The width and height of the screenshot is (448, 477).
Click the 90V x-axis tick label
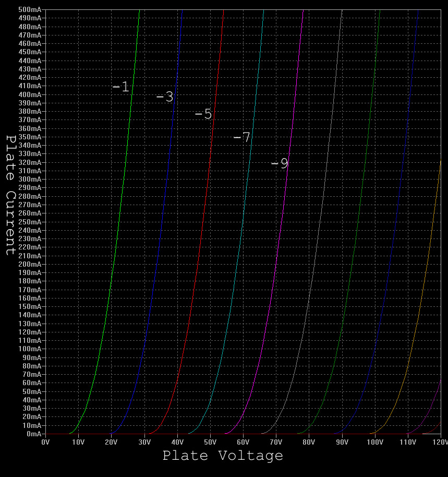[x=342, y=442]
